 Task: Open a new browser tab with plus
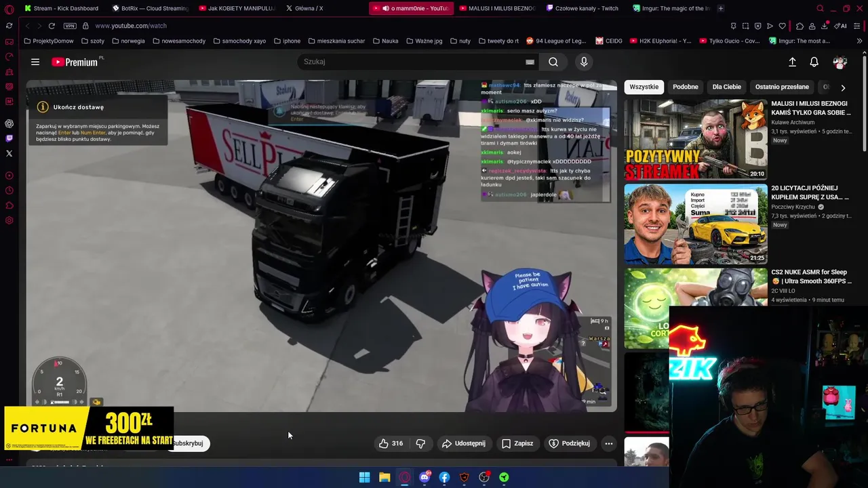[720, 8]
